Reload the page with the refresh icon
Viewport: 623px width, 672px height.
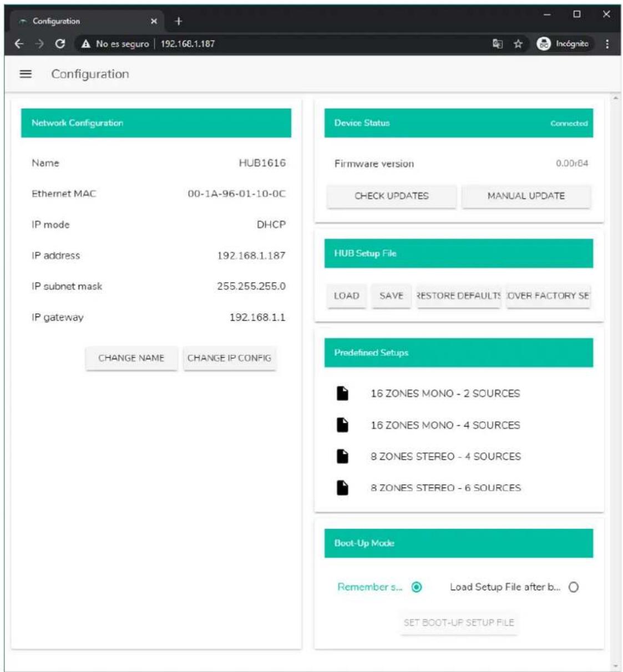(x=60, y=44)
